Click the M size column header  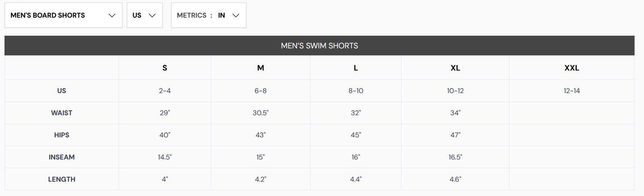pyautogui.click(x=260, y=68)
